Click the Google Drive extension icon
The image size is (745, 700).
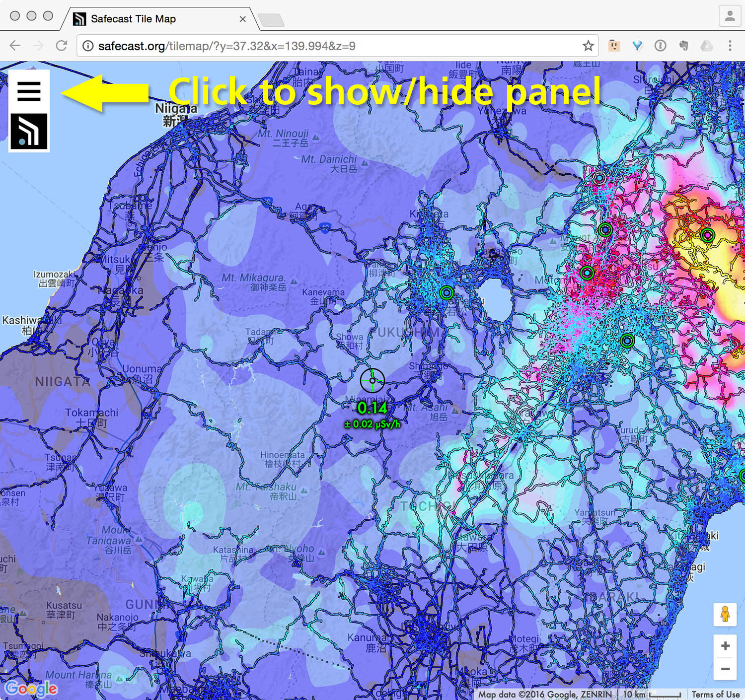tap(706, 46)
